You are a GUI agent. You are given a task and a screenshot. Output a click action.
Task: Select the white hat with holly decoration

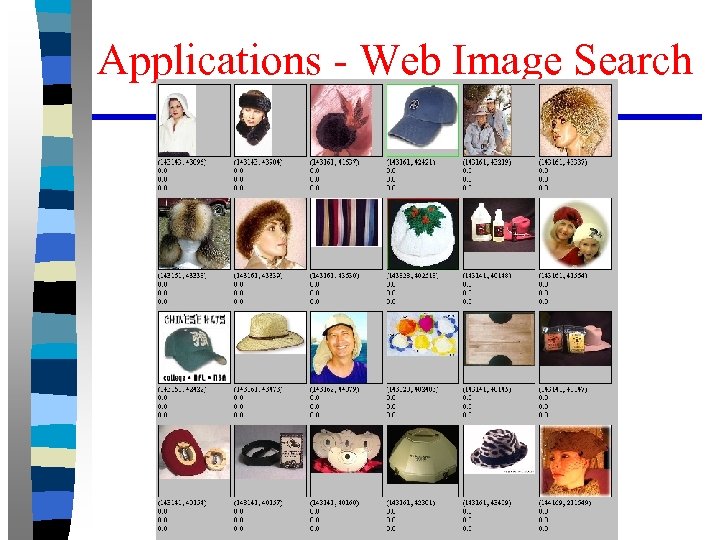coord(422,234)
